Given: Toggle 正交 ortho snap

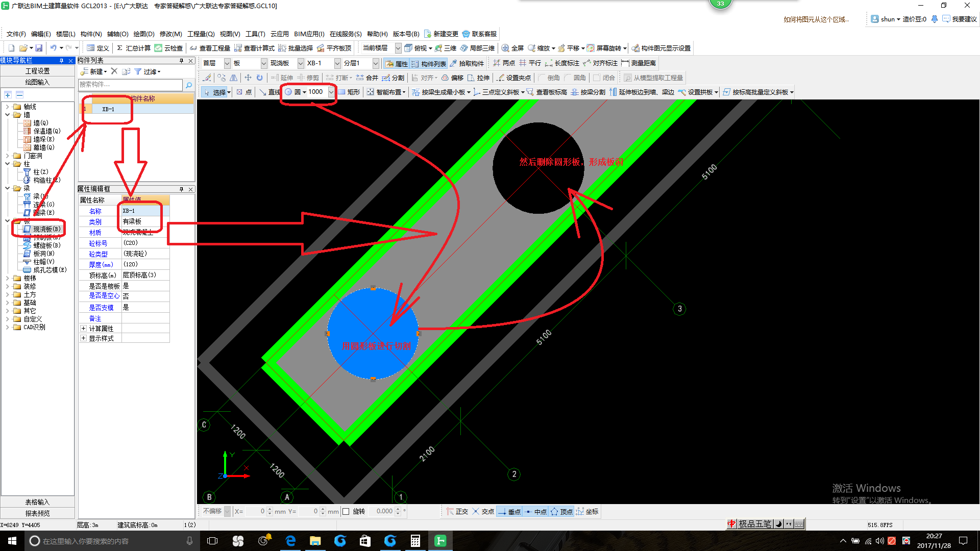Looking at the screenshot, I should (457, 511).
